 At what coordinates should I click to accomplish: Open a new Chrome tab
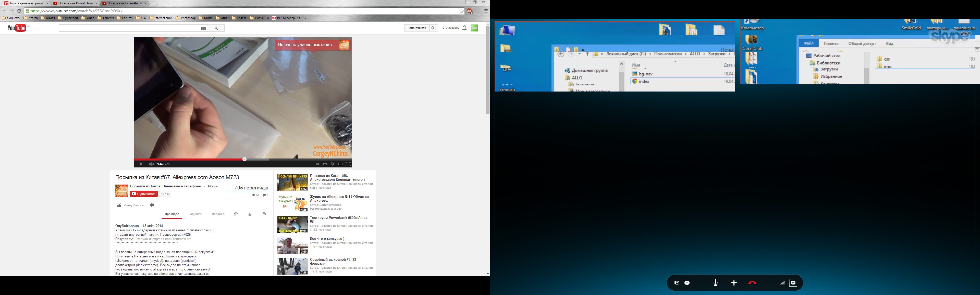[154, 3]
